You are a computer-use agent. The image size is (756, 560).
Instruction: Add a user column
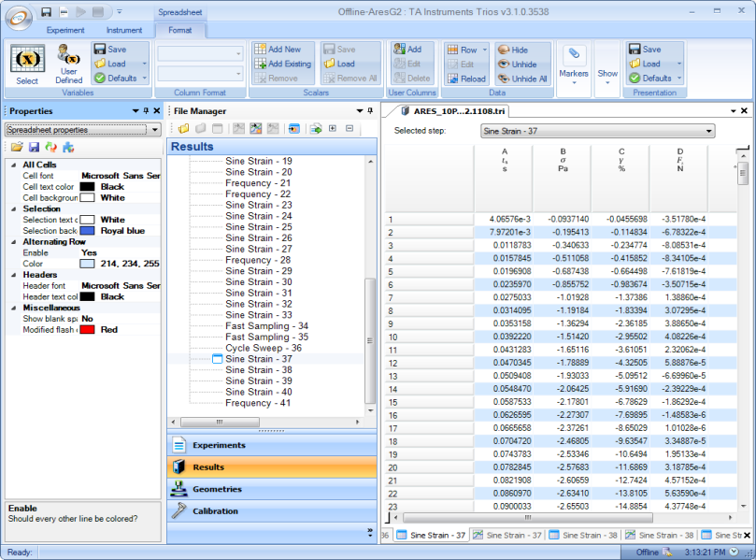tap(407, 50)
